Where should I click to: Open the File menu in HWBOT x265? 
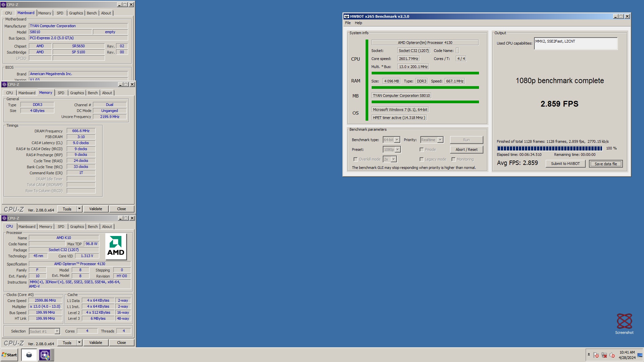click(348, 23)
